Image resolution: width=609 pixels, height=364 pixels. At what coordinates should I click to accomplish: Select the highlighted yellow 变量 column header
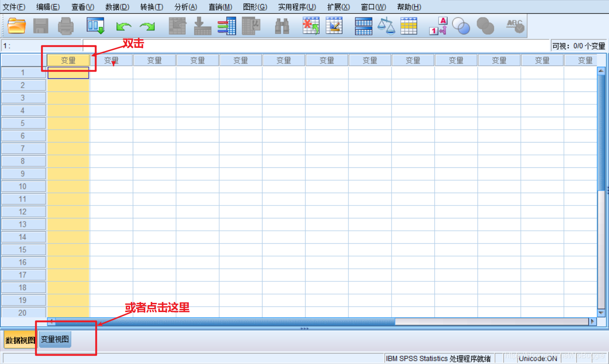point(68,60)
